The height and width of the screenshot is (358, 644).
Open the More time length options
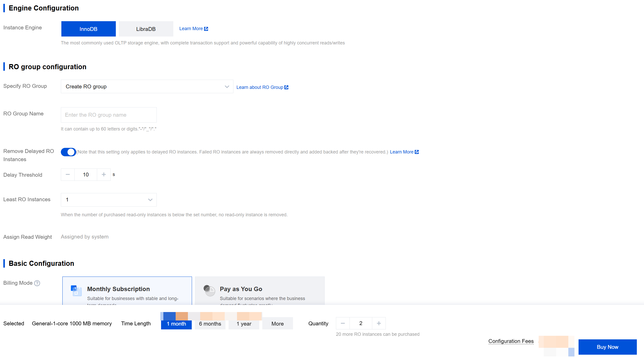tap(277, 324)
